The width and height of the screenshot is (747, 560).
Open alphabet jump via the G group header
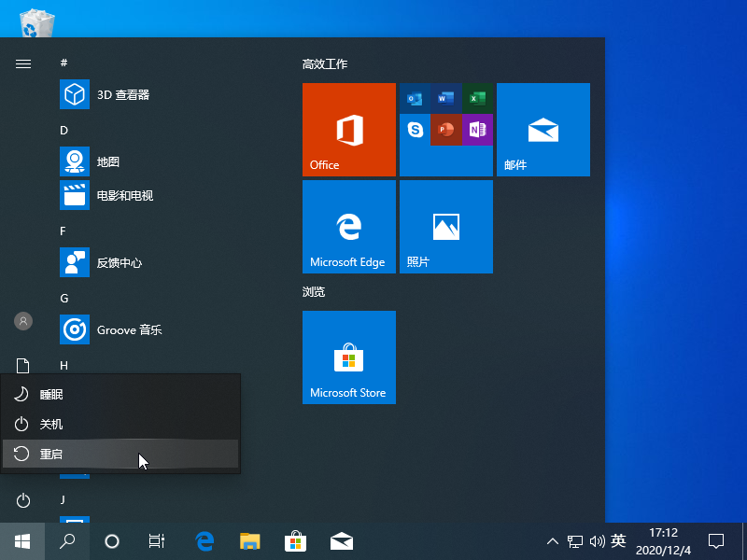click(63, 298)
